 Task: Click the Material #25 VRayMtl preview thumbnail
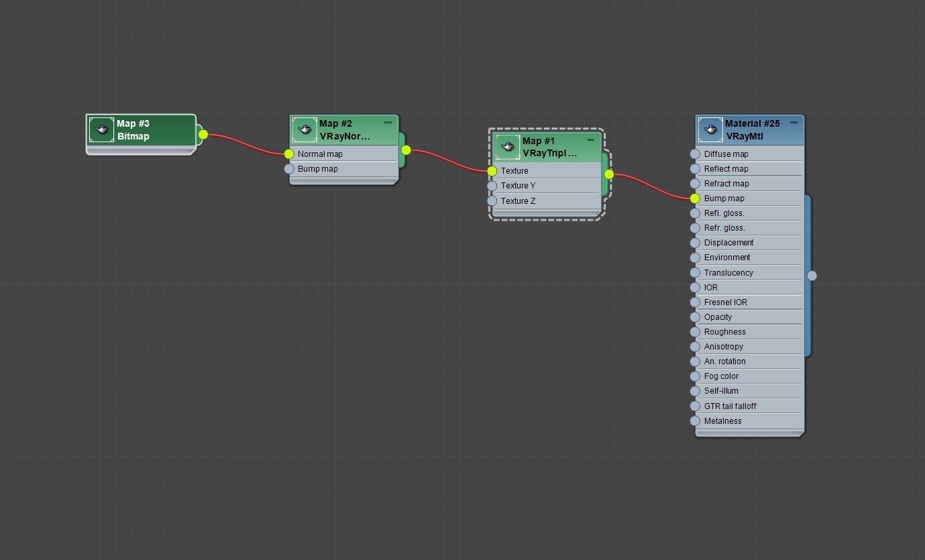coord(710,129)
